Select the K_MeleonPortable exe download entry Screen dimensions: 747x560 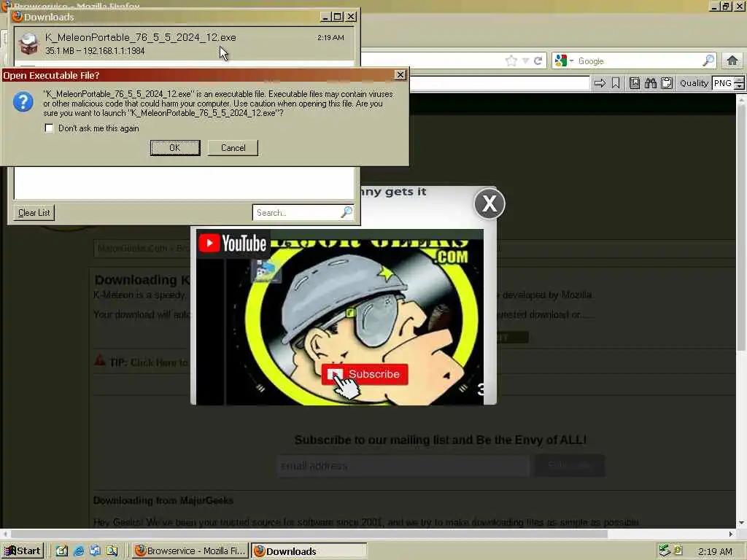coord(184,44)
